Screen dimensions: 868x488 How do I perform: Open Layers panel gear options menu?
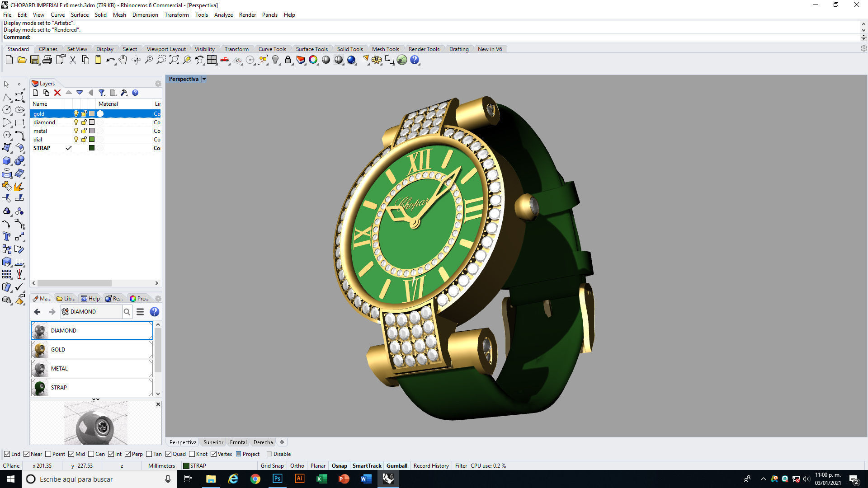click(158, 84)
